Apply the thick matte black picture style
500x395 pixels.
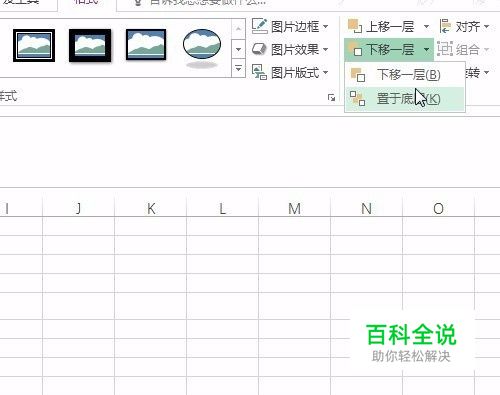[x=90, y=45]
